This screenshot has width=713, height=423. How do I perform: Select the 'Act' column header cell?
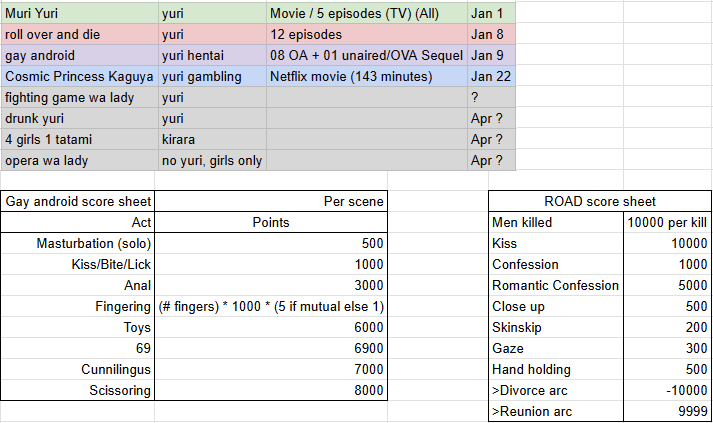(78, 222)
